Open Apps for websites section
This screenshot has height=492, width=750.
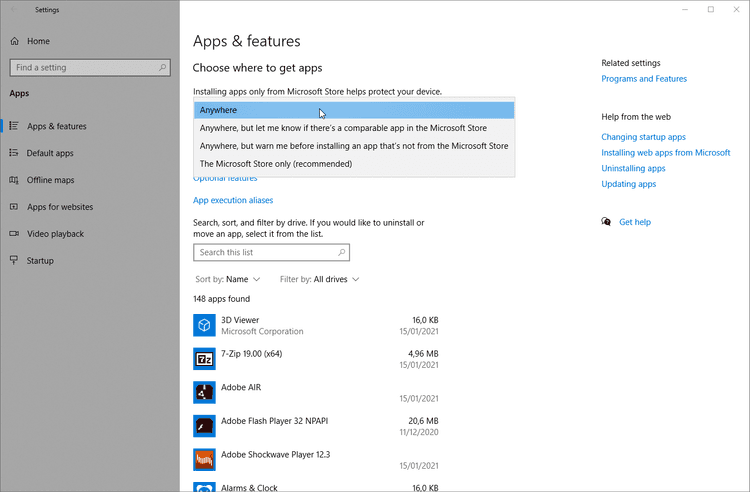[60, 207]
